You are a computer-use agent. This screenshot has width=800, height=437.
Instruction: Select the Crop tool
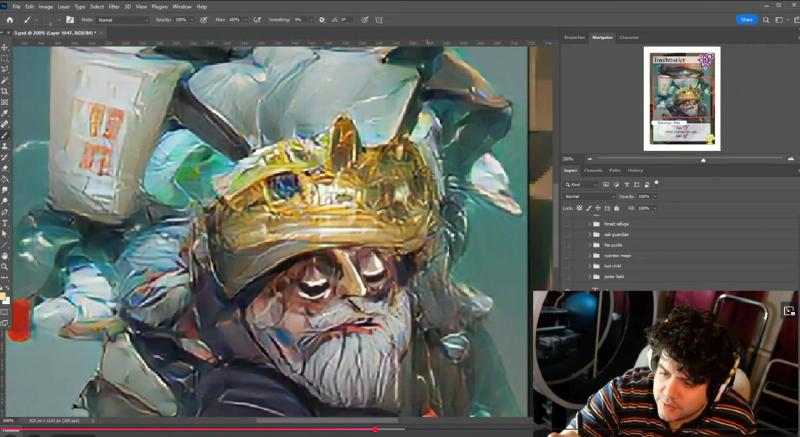[5, 91]
